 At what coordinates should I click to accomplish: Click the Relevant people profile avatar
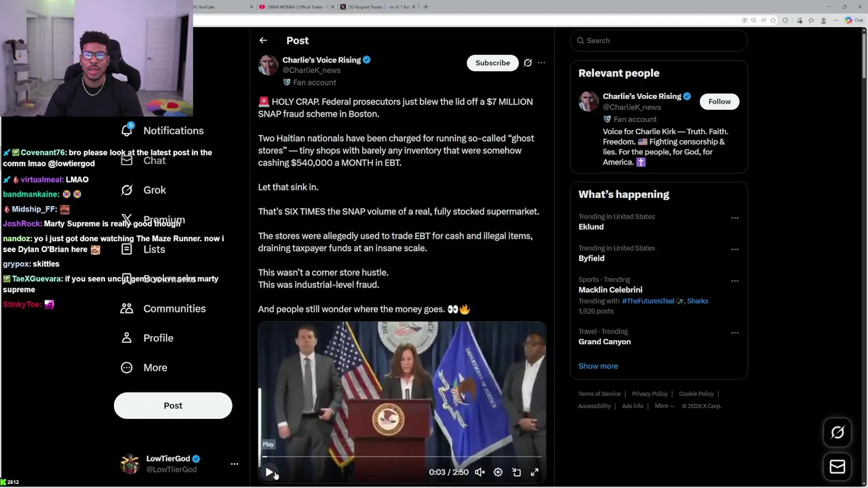(589, 101)
